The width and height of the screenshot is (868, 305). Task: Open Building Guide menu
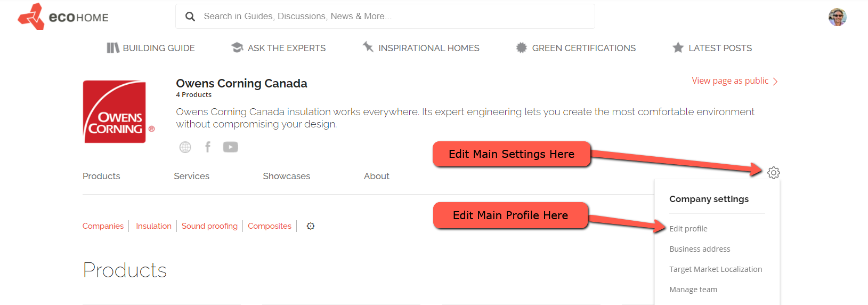point(151,48)
